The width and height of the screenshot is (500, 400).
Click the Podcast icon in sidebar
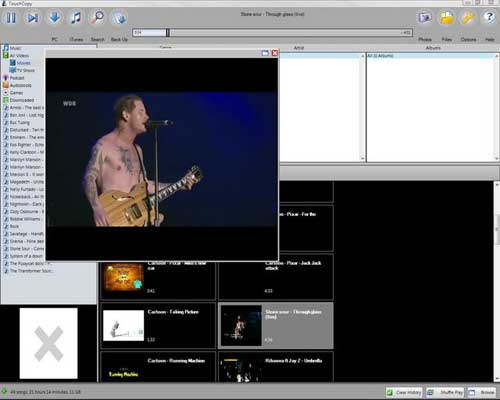coord(6,78)
